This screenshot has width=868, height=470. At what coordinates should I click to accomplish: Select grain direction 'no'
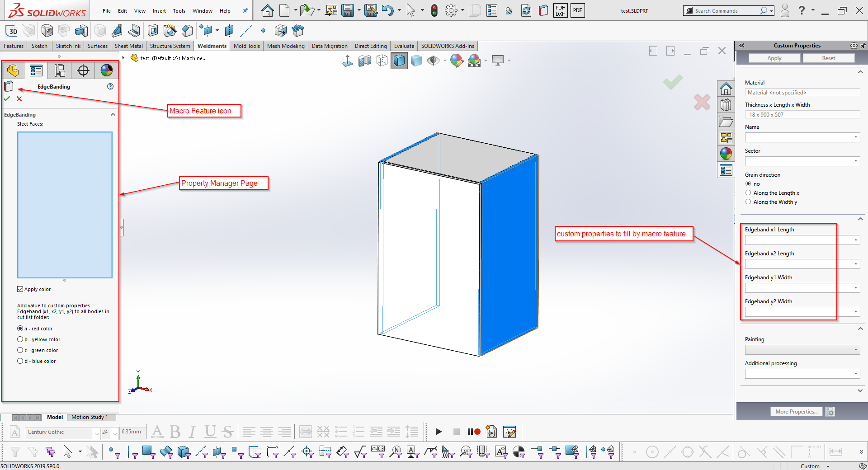[x=748, y=183]
